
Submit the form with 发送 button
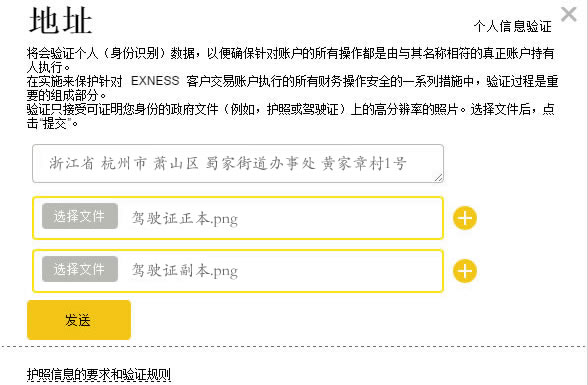click(x=79, y=320)
